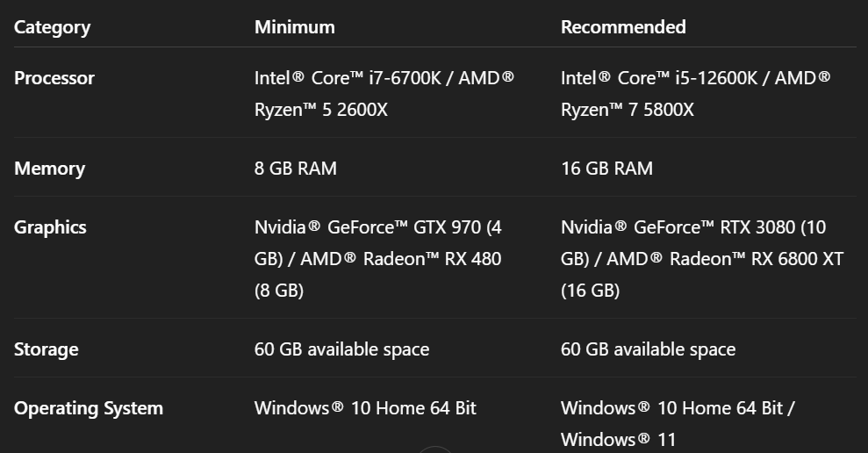Click the partially visible circular button at bottom
This screenshot has width=868, height=453.
click(x=434, y=449)
